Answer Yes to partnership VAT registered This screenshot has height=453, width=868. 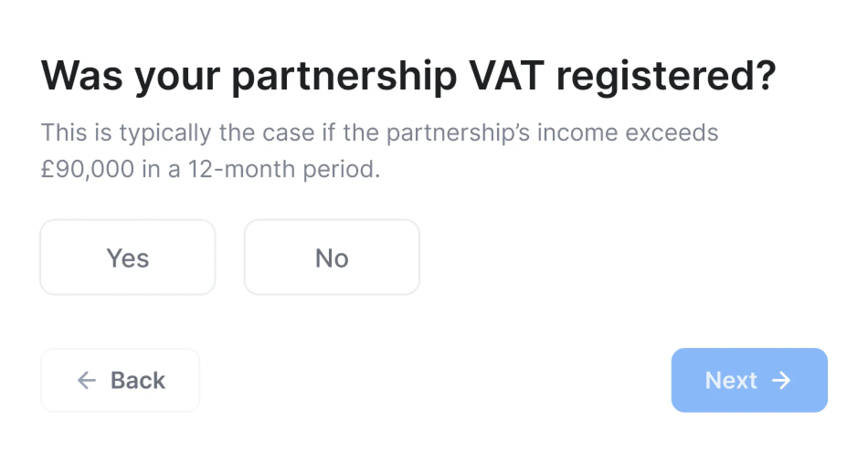pyautogui.click(x=127, y=258)
